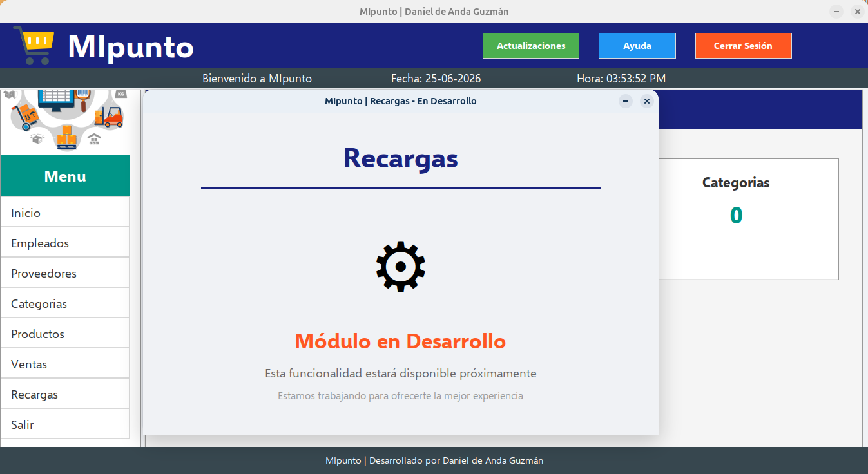Click the 'Bienvenido a MIpunto' status text
Image resolution: width=868 pixels, height=474 pixels.
click(257, 79)
